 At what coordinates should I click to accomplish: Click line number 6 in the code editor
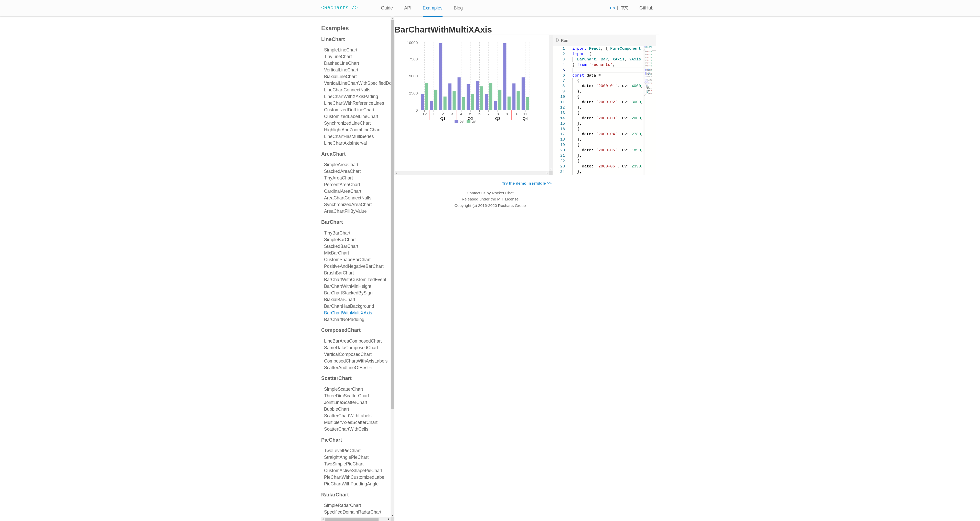[563, 75]
